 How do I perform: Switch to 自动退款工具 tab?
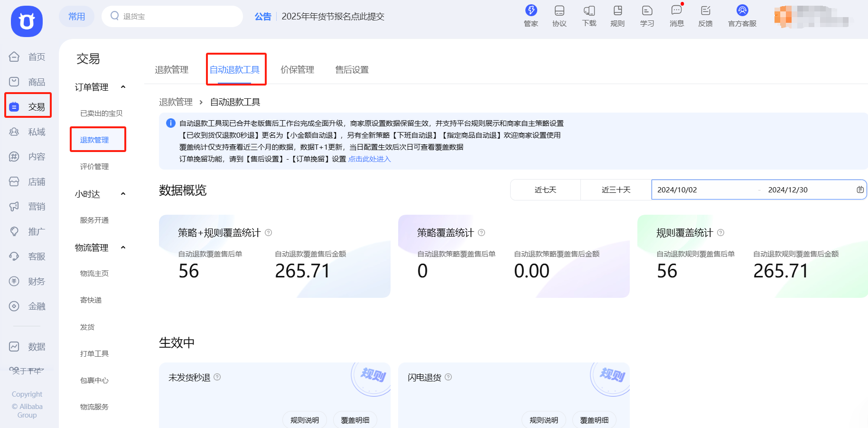(x=234, y=70)
